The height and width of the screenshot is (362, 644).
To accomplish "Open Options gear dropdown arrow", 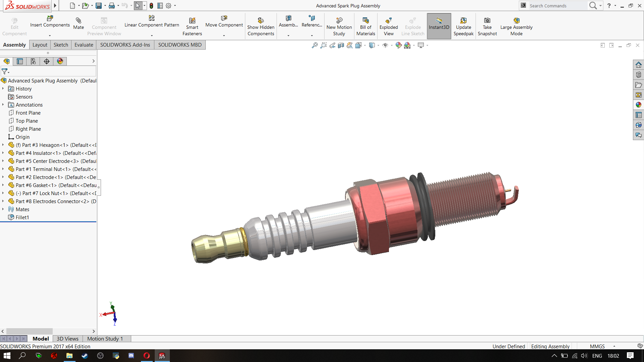I will [x=175, y=6].
